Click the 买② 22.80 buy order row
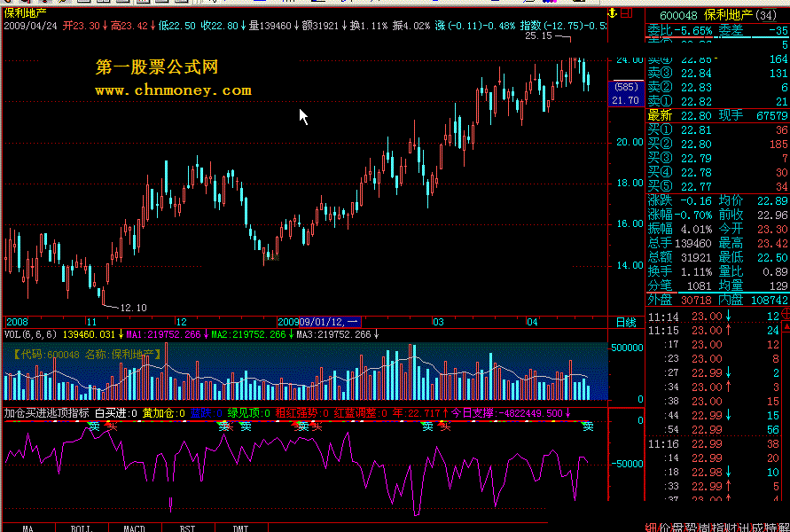The image size is (790, 532). pos(718,145)
